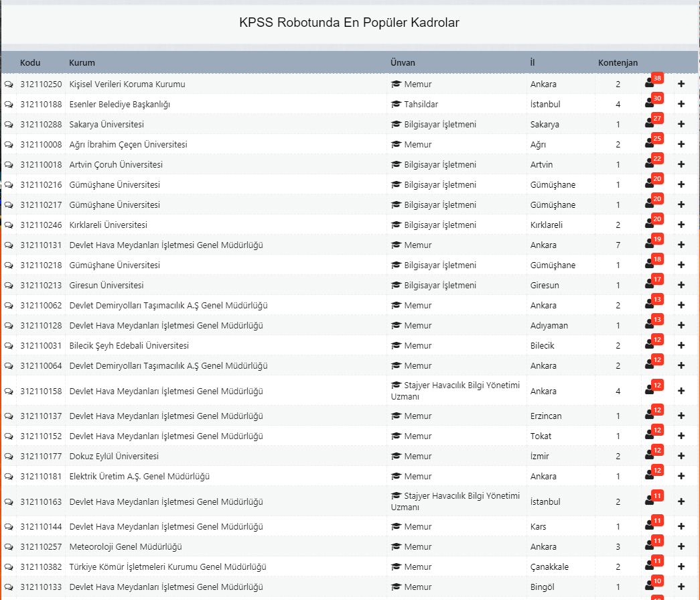The width and height of the screenshot is (700, 600).
Task: Click plus icon for Dokuz Eylül Üniversitesi
Action: (681, 456)
